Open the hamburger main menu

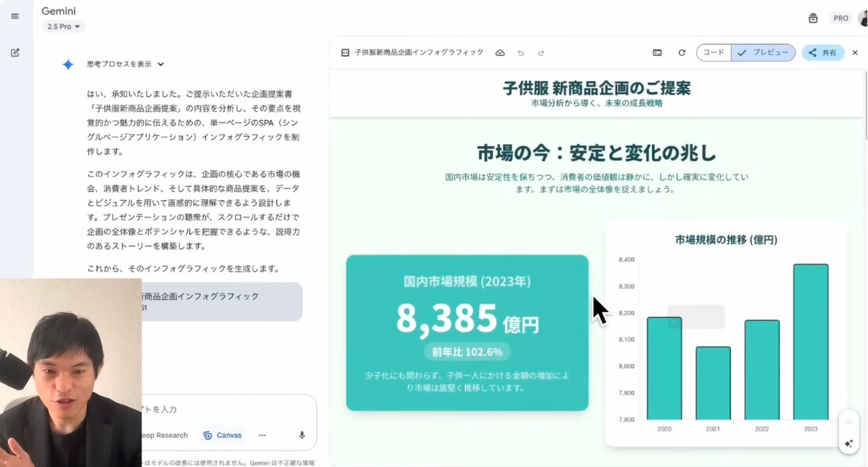pyautogui.click(x=15, y=16)
